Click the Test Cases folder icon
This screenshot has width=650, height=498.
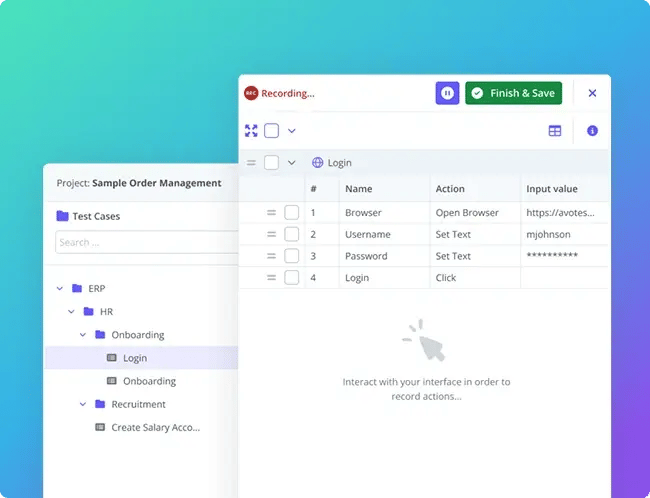click(x=62, y=216)
